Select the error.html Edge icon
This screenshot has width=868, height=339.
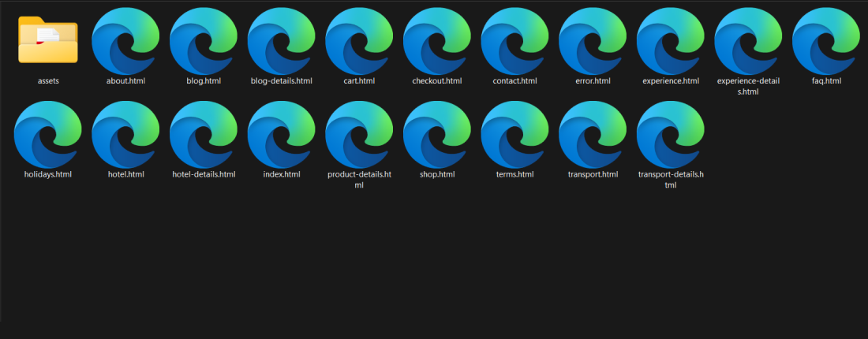point(593,41)
